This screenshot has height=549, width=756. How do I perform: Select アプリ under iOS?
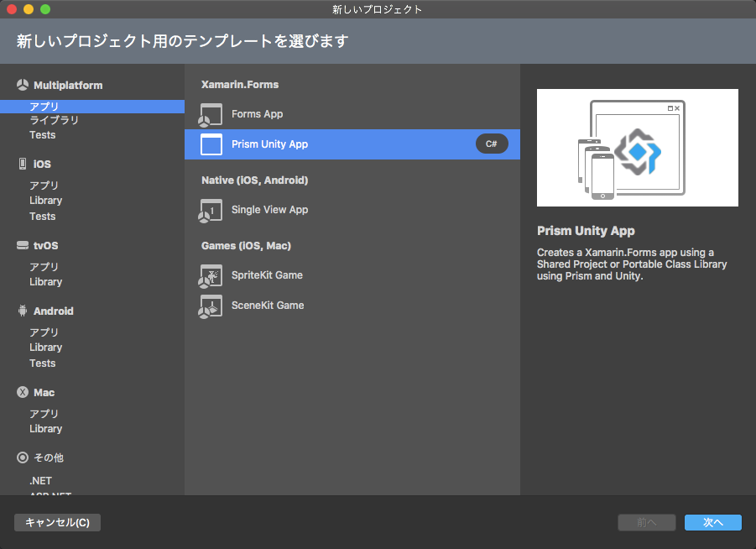[x=44, y=186]
